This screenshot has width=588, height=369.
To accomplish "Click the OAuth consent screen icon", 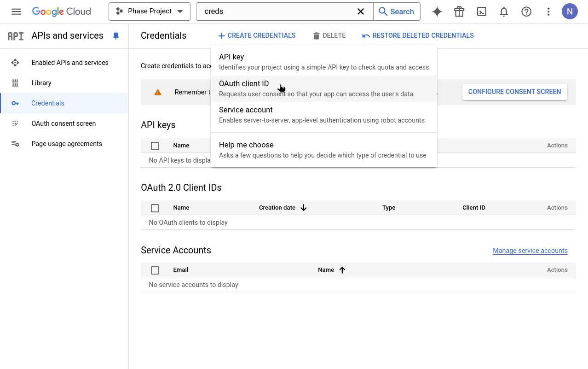I will pos(15,123).
